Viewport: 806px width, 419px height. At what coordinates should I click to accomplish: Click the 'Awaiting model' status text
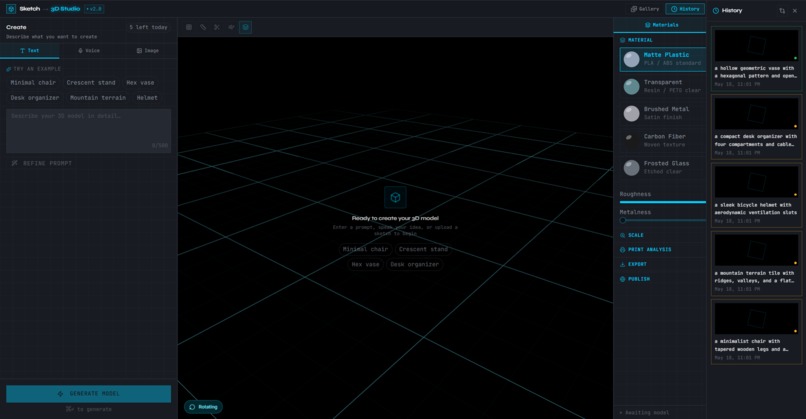pyautogui.click(x=645, y=412)
